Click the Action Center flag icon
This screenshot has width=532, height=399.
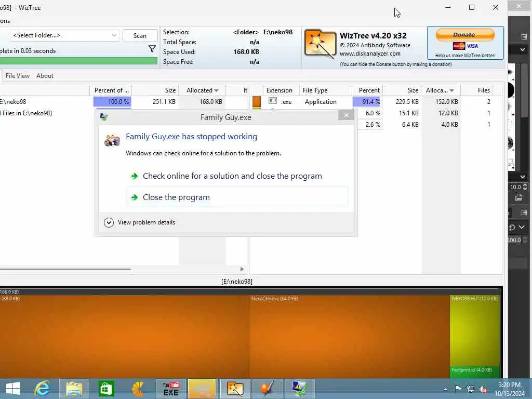[x=458, y=389]
